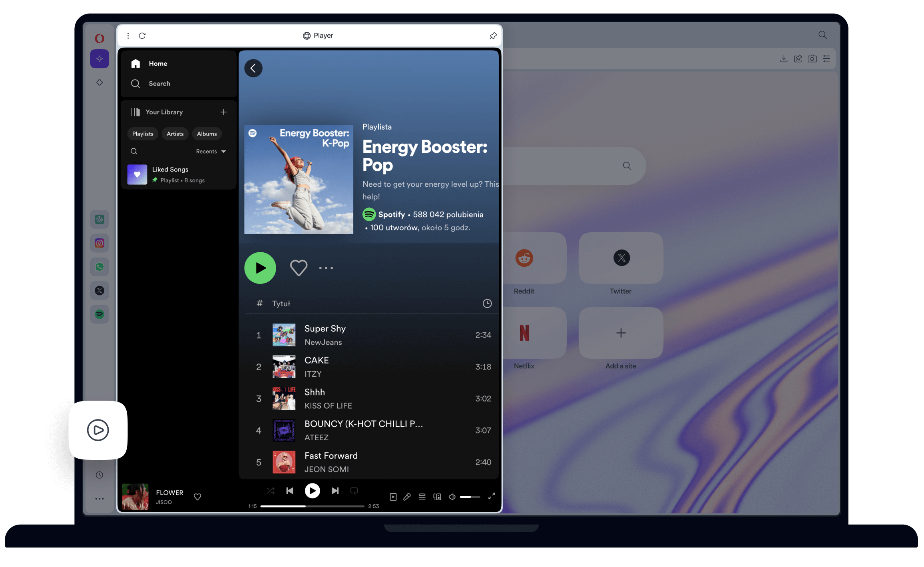924x567 pixels.
Task: Skip to the previous track
Action: click(x=290, y=491)
